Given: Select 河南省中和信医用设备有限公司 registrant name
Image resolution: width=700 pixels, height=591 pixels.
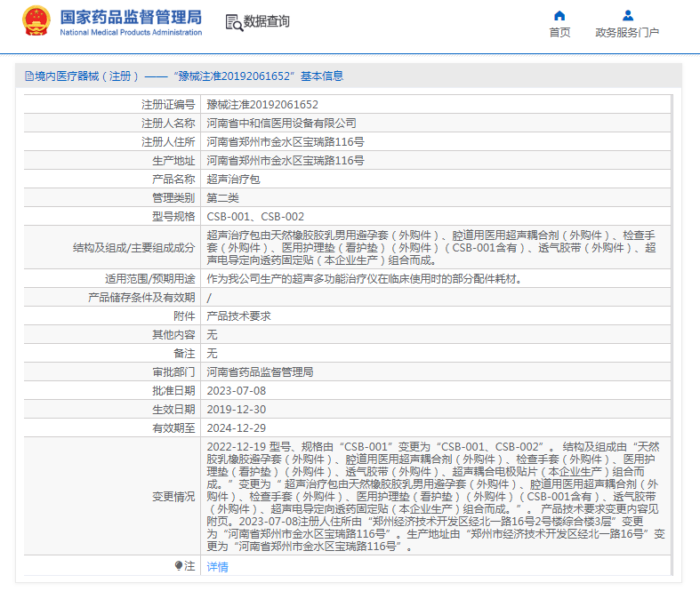Looking at the screenshot, I should click(x=281, y=124).
